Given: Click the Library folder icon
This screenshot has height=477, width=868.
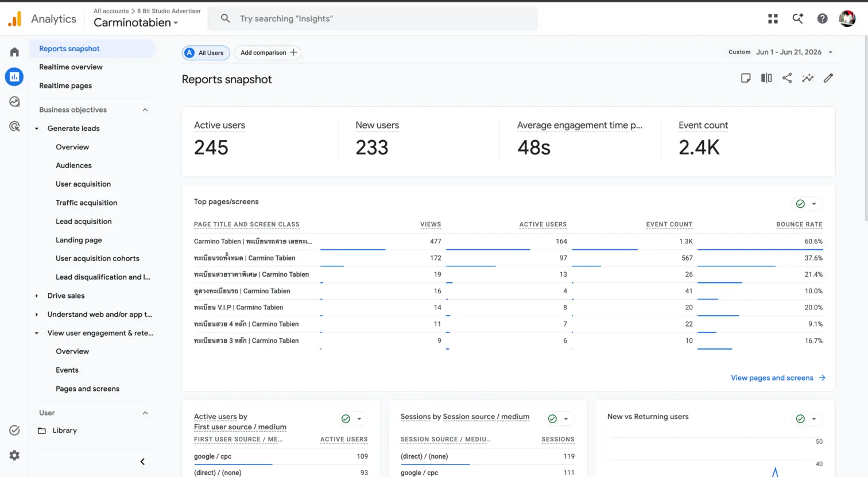Looking at the screenshot, I should click(x=42, y=431).
